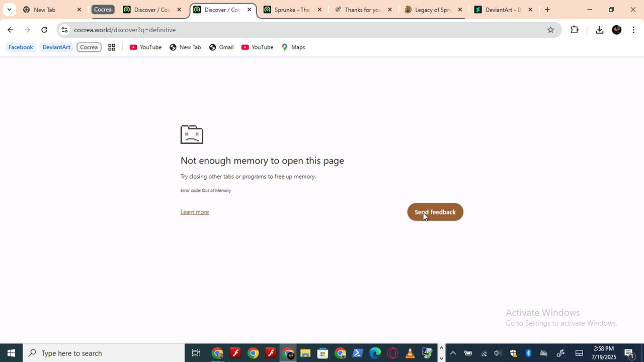Click the Learn more link
This screenshot has width=644, height=362.
point(195,212)
